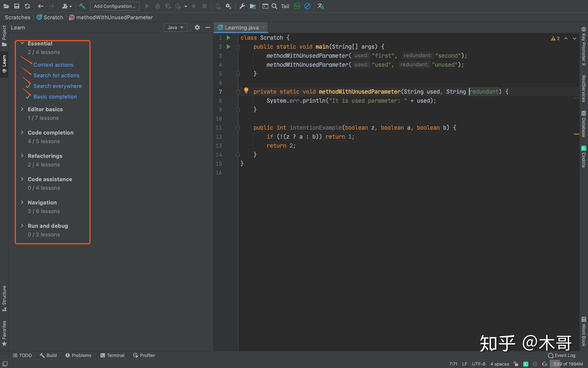Open the RestServices side tab
The height and width of the screenshot is (368, 588).
tap(584, 89)
